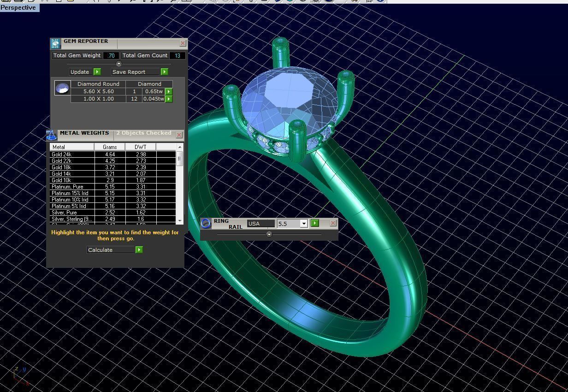The width and height of the screenshot is (568, 392).
Task: Select the Silver, Sterling row
Action: [113, 219]
